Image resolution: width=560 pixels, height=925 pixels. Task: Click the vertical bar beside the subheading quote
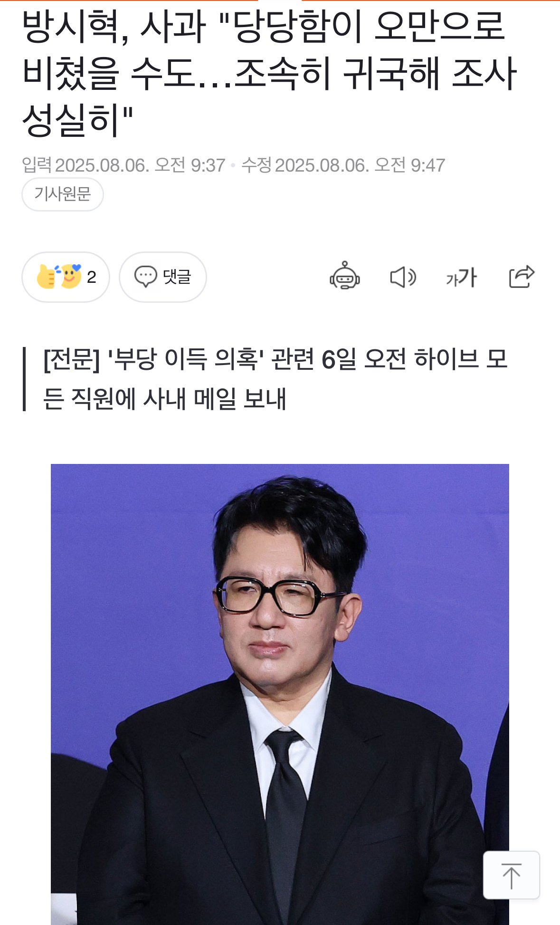(24, 379)
